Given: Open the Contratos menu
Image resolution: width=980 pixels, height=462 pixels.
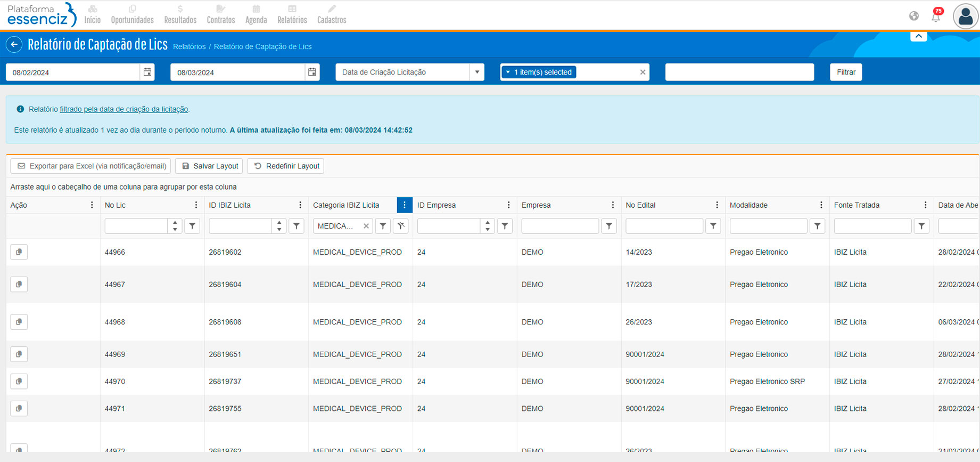Looking at the screenshot, I should (221, 15).
